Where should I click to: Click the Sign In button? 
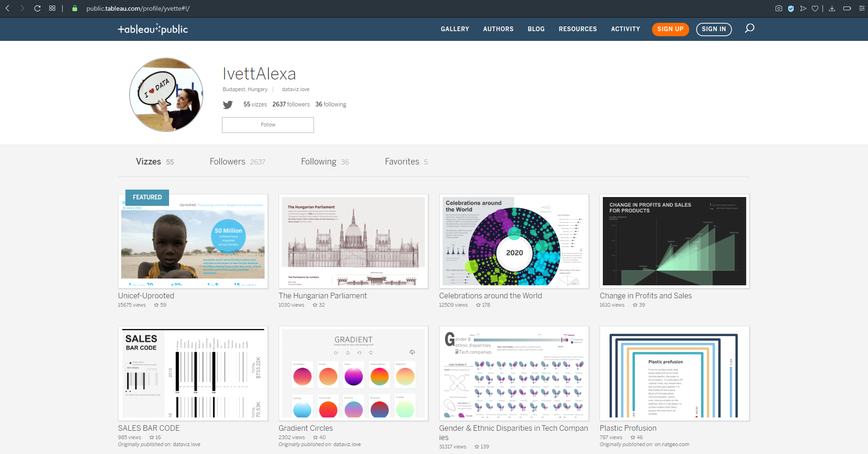713,29
